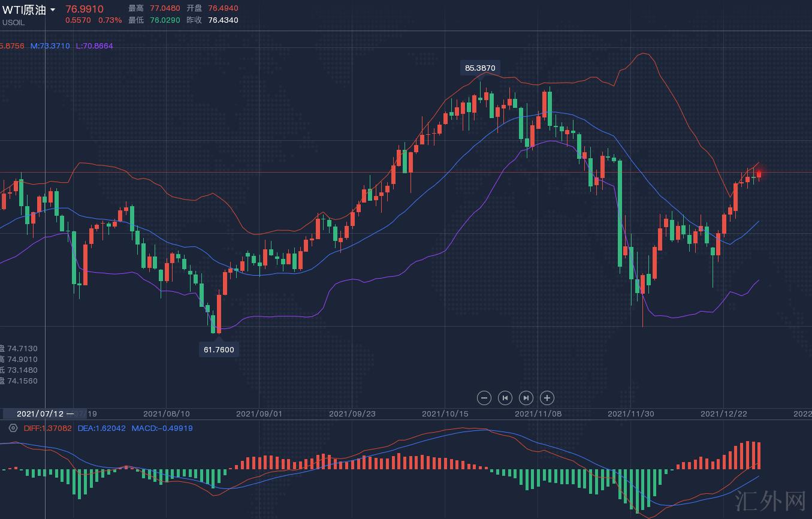Screen dimensions: 812x519
Task: Click the 61.7600 low price label
Action: pyautogui.click(x=219, y=349)
